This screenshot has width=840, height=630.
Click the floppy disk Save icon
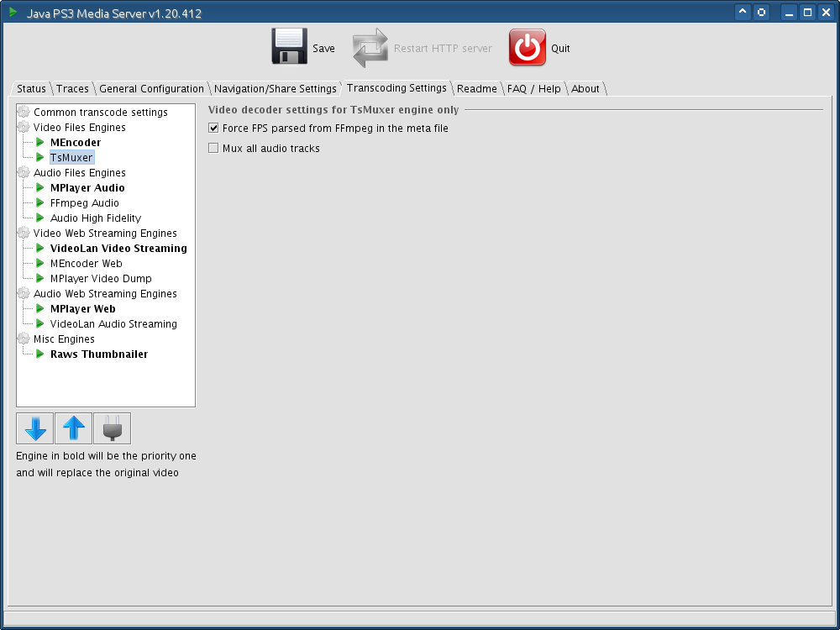(x=289, y=46)
